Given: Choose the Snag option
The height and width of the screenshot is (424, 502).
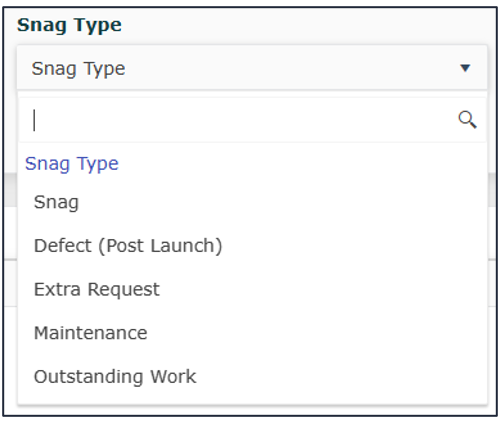Looking at the screenshot, I should [252, 202].
